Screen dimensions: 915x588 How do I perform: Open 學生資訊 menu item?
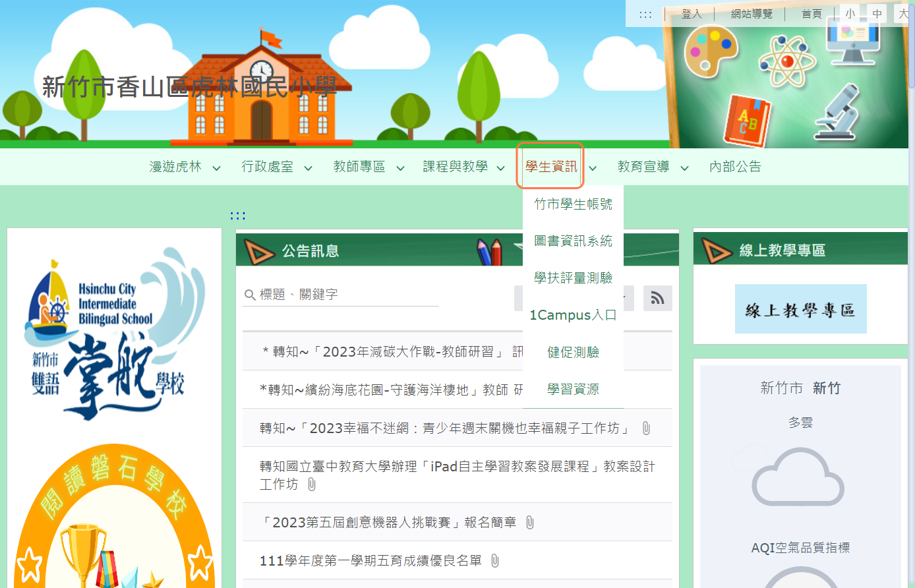click(551, 167)
